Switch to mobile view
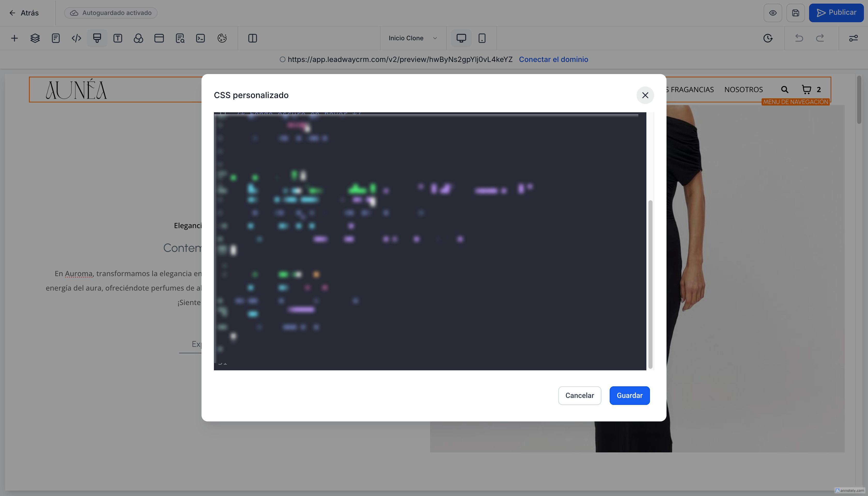Viewport: 868px width, 496px height. [x=482, y=38]
